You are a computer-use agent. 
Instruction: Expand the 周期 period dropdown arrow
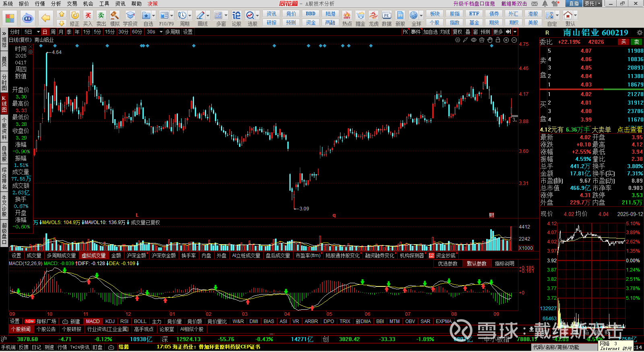tap(190, 16)
